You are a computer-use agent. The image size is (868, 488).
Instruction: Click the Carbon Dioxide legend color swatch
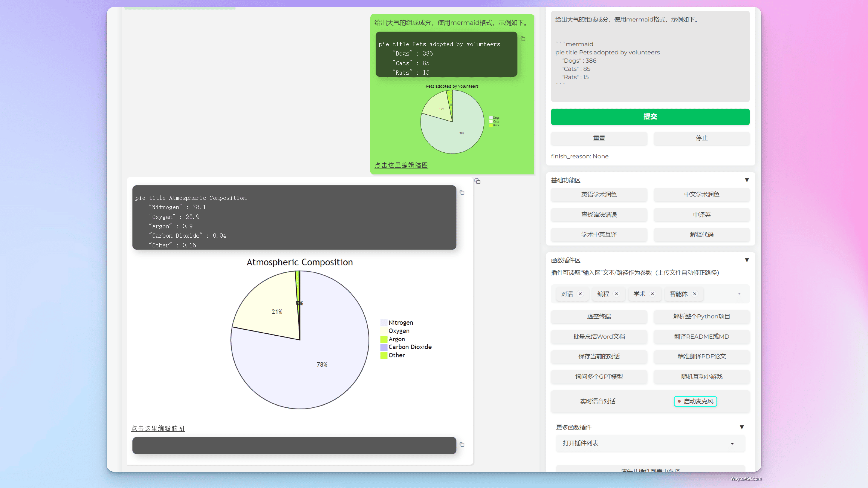click(x=383, y=347)
